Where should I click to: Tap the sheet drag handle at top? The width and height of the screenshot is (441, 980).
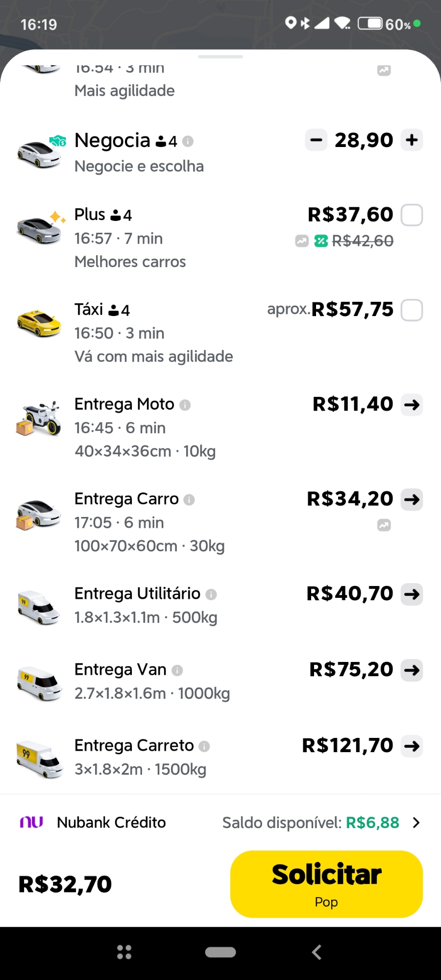[220, 57]
